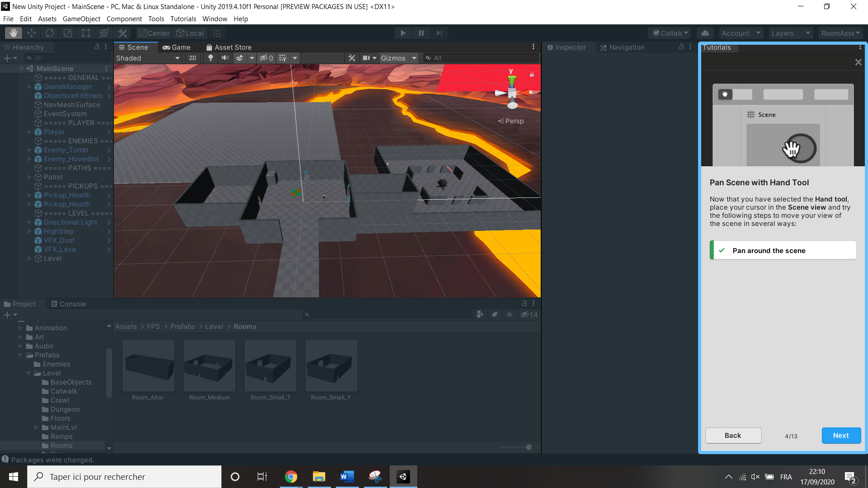The width and height of the screenshot is (868, 488).
Task: Open component editor tools icon in scene bar
Action: (352, 58)
